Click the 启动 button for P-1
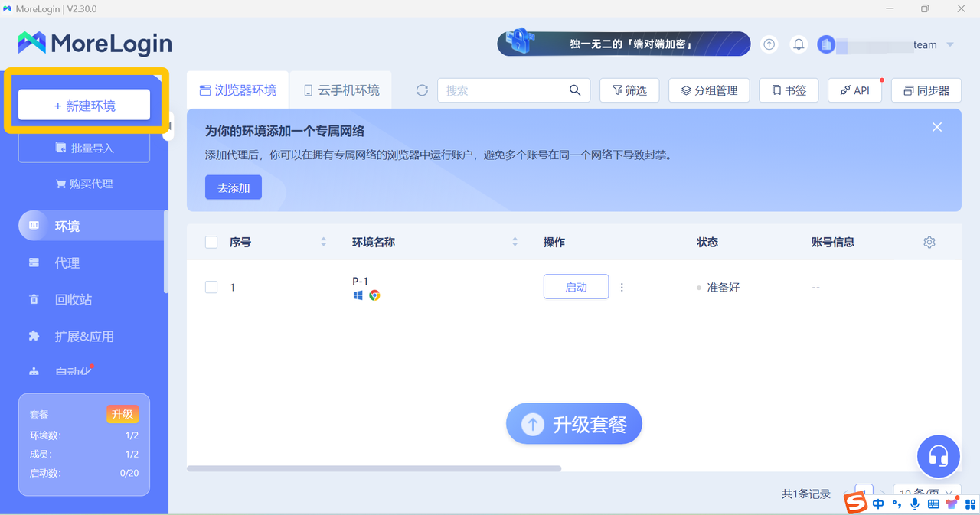 click(x=576, y=287)
